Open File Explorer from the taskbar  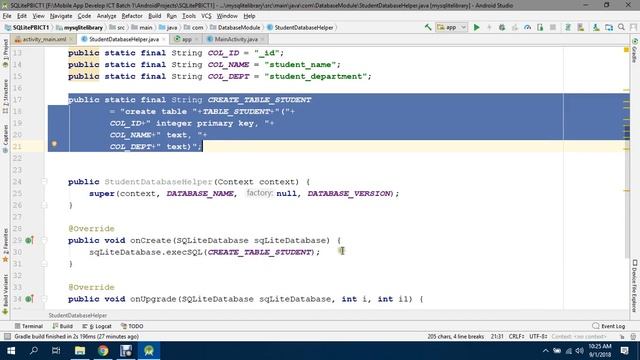tap(80, 351)
